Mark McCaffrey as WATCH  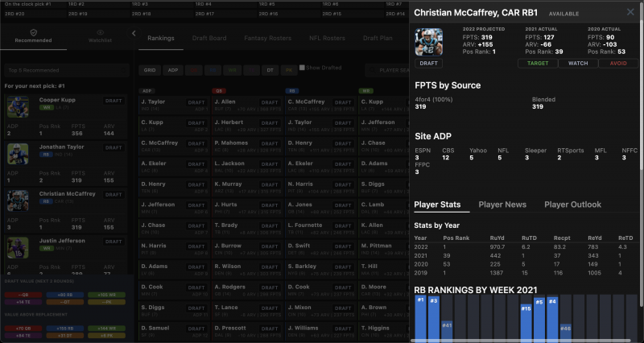click(x=578, y=64)
